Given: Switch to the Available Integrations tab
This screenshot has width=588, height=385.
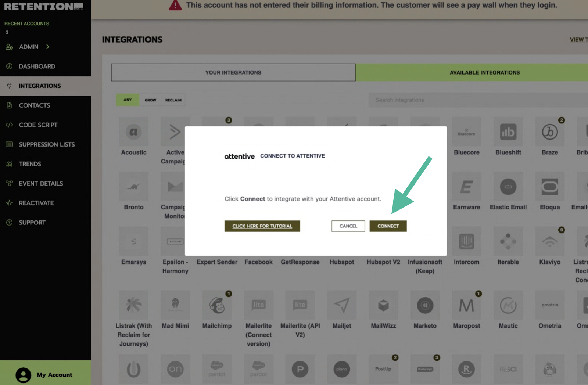Looking at the screenshot, I should [x=472, y=72].
